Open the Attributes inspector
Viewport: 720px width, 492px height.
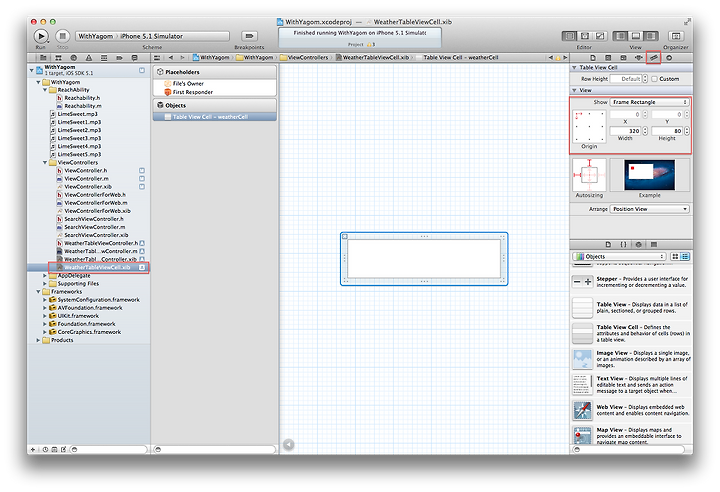(638, 58)
